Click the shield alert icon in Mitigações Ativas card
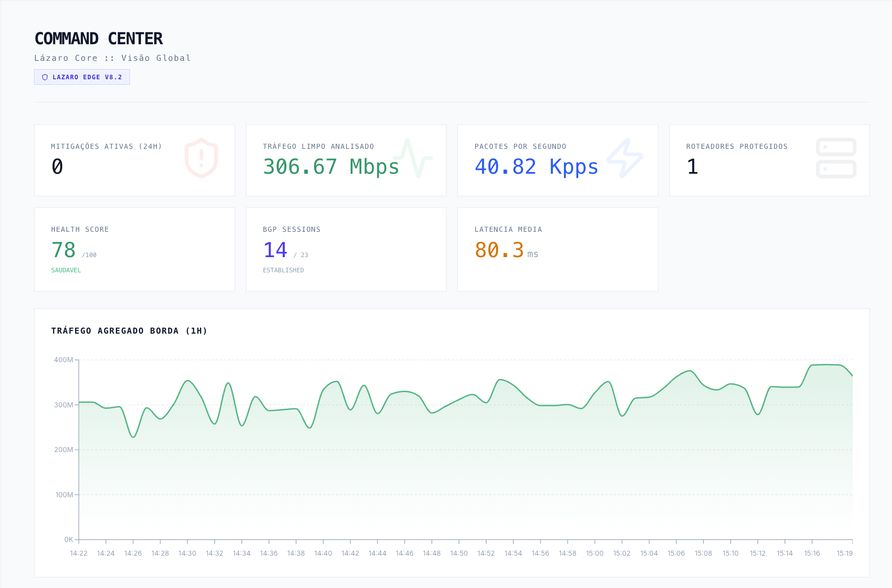Screen dimensions: 892x588 [x=201, y=158]
